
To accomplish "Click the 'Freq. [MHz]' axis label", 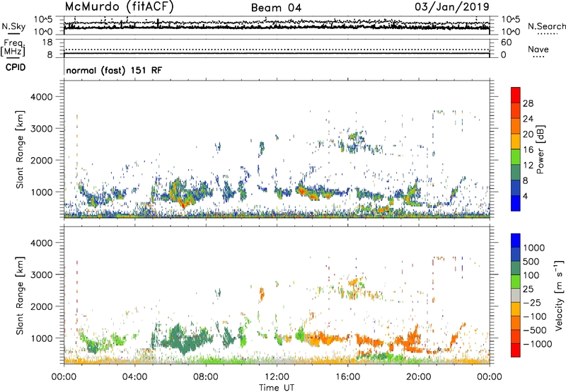I will pyautogui.click(x=13, y=48).
